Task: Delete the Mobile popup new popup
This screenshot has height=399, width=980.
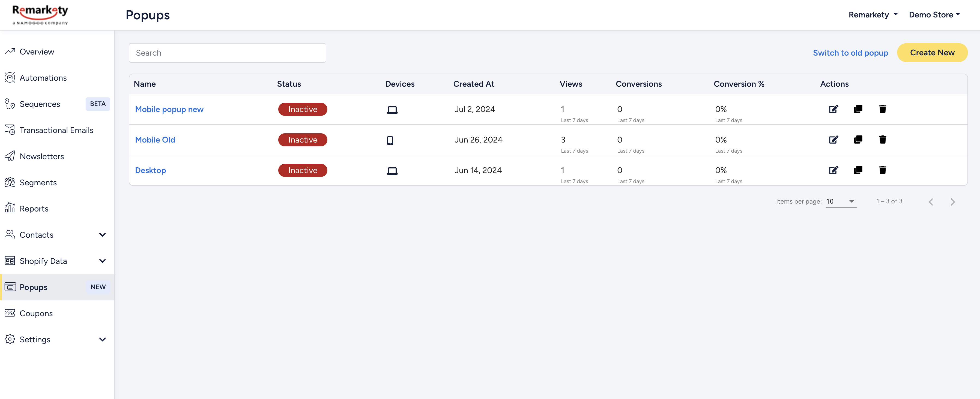Action: pos(883,109)
